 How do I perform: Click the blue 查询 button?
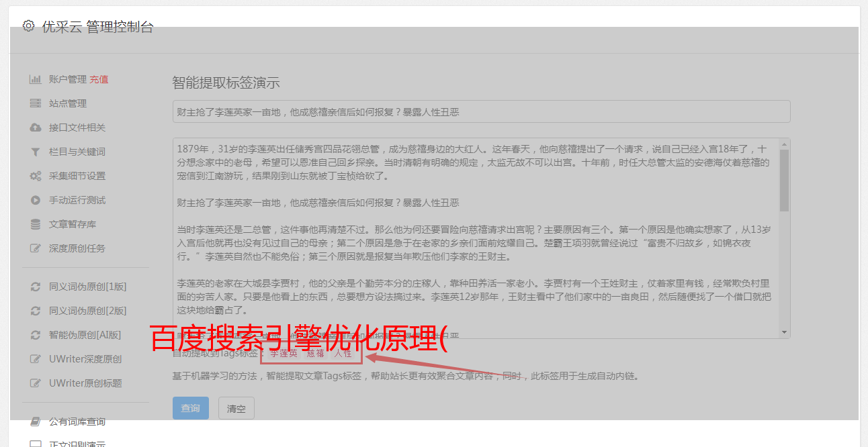[191, 408]
